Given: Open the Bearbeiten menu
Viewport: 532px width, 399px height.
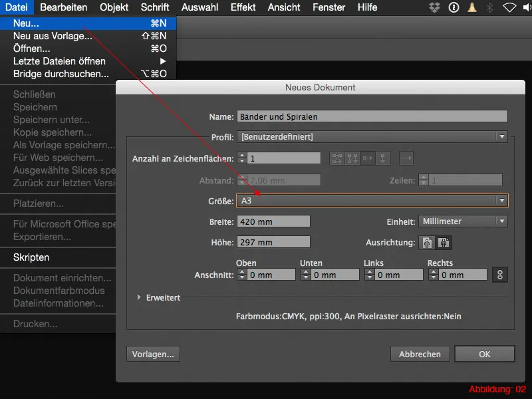Looking at the screenshot, I should point(63,7).
